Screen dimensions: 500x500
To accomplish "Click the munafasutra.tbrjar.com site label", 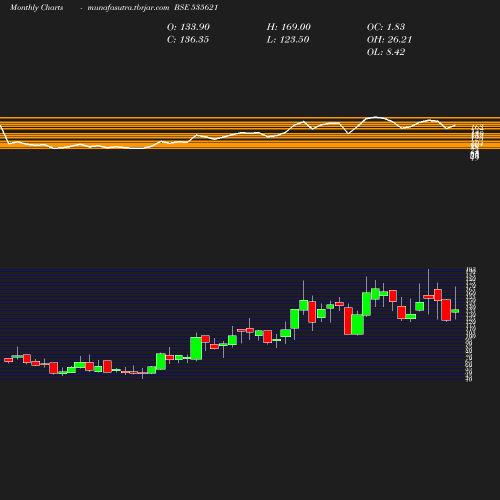I will click(x=128, y=8).
